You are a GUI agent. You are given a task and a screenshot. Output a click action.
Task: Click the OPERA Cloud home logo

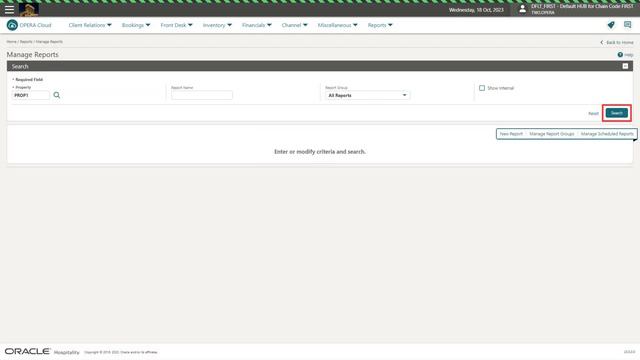pos(29,25)
